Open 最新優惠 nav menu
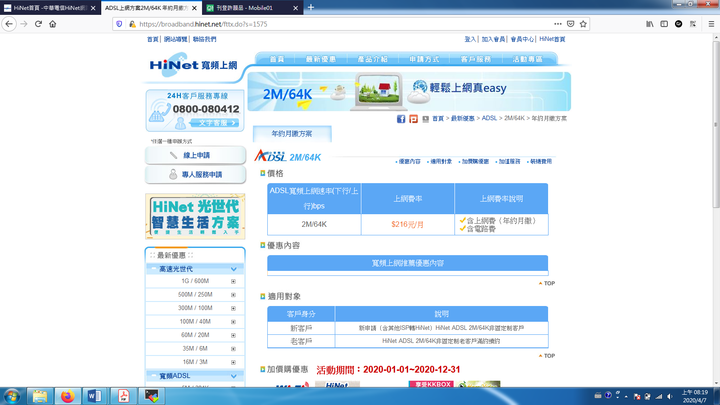This screenshot has height=405, width=720. coord(321,59)
